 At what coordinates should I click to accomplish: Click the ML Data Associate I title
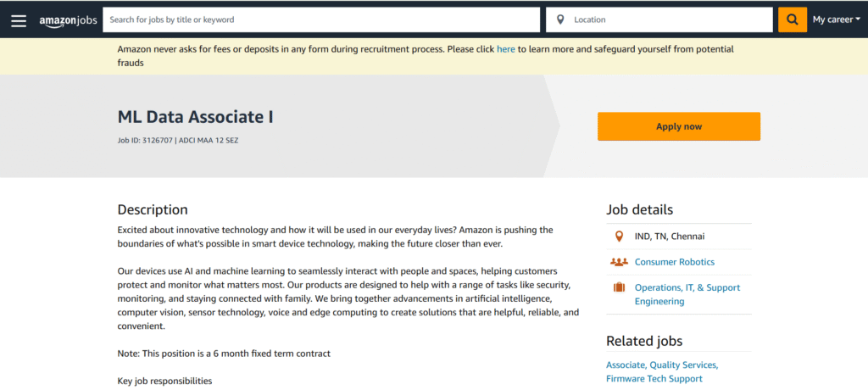coord(195,118)
